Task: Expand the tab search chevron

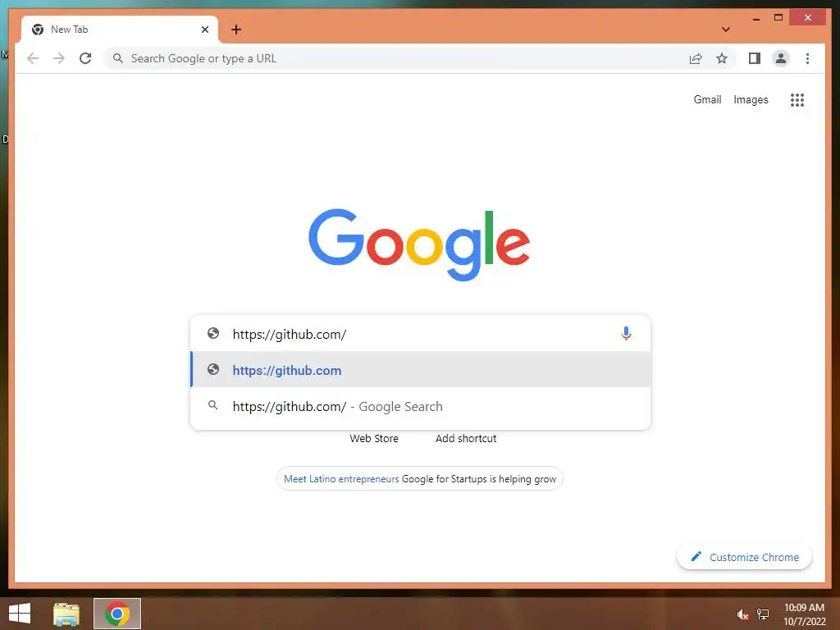Action: [726, 30]
